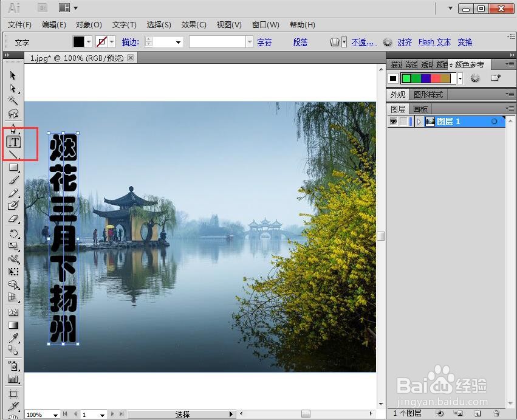Select the Scale tool
Image resolution: width=517 pixels, height=420 pixels.
tap(13, 246)
